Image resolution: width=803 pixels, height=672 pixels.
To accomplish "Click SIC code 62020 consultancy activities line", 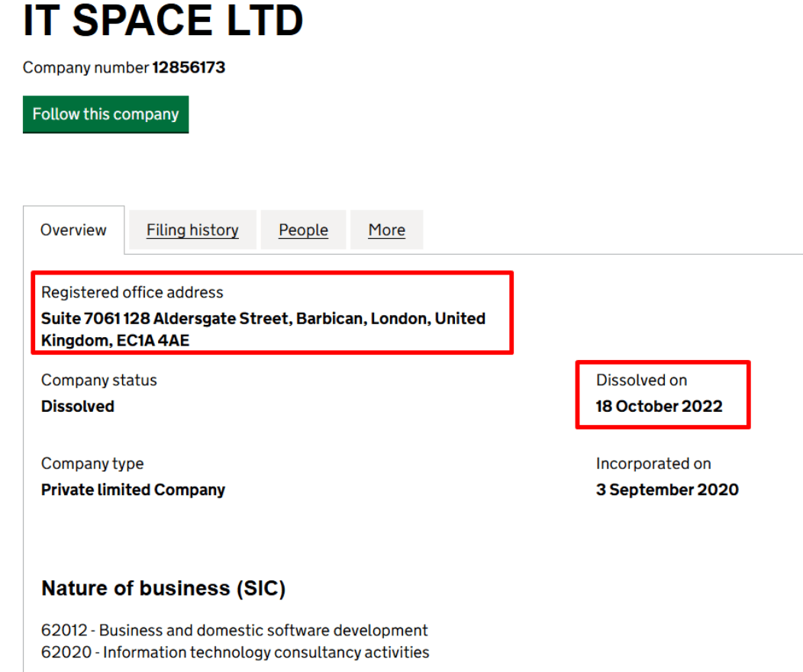I will (x=235, y=652).
